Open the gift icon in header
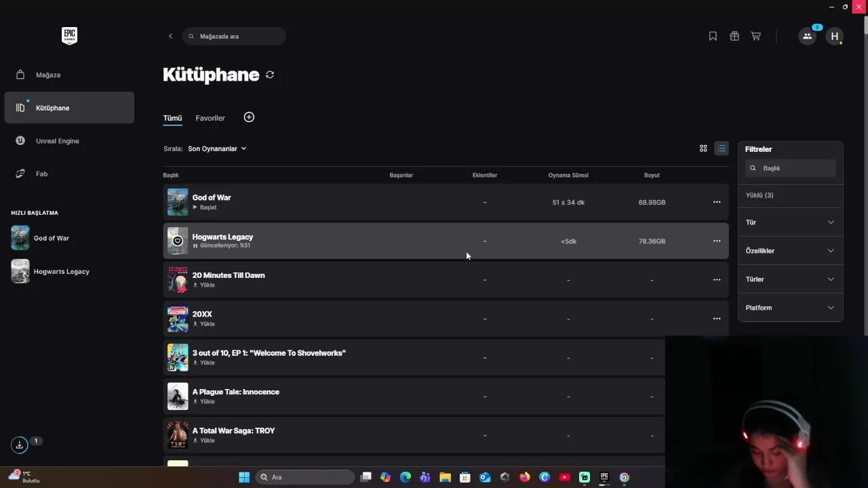The width and height of the screenshot is (868, 488). pyautogui.click(x=734, y=36)
